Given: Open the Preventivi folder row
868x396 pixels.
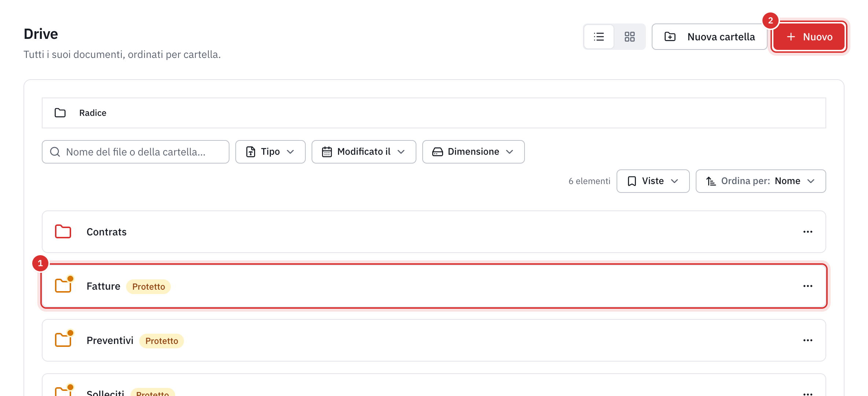Looking at the screenshot, I should tap(434, 340).
